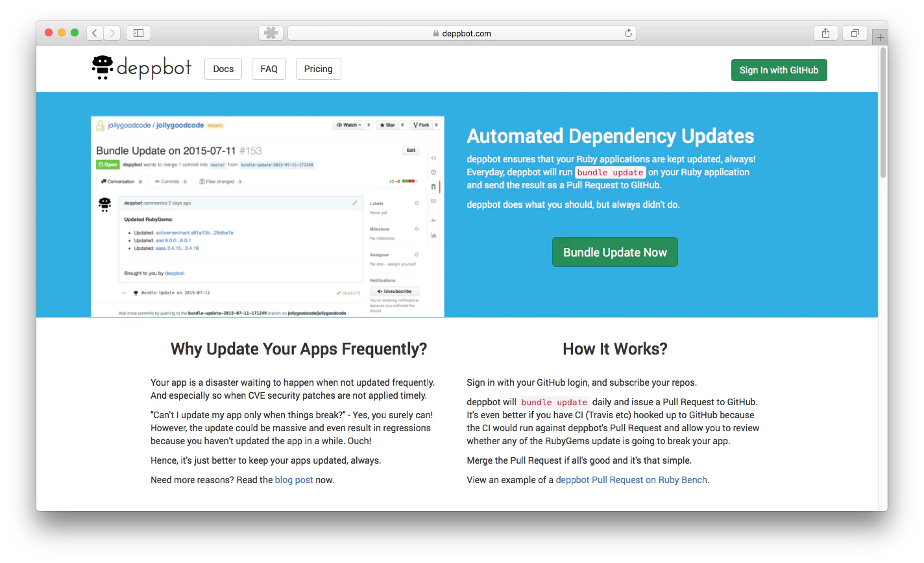Click 'deppbot does what you should' line

coord(573,205)
